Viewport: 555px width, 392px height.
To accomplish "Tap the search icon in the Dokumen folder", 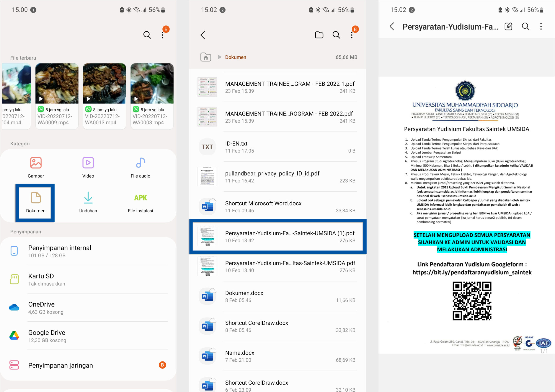I will pyautogui.click(x=336, y=34).
